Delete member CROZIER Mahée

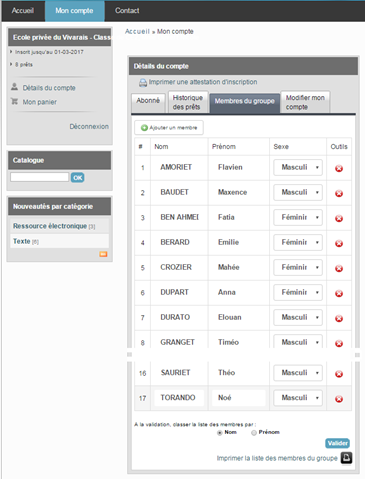339,268
